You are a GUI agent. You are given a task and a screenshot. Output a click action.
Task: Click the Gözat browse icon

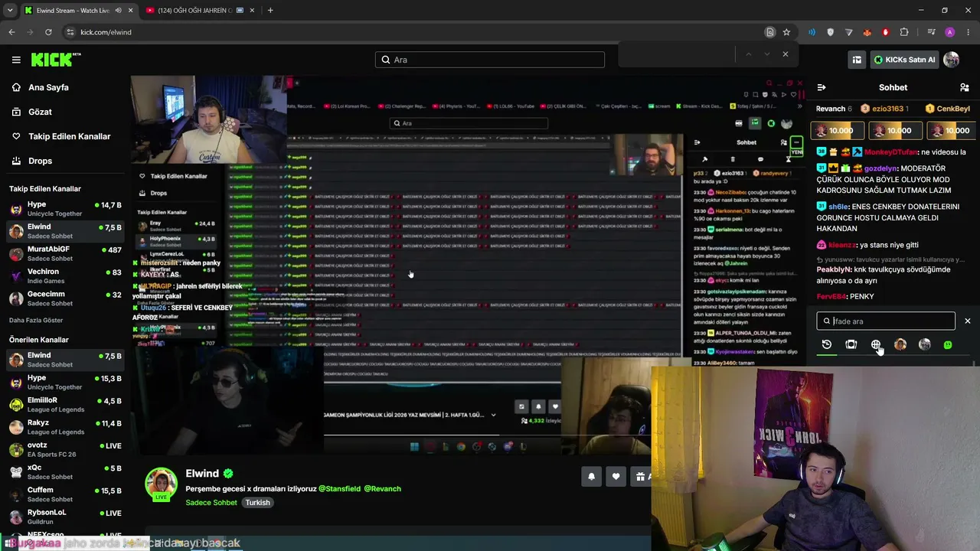16,112
